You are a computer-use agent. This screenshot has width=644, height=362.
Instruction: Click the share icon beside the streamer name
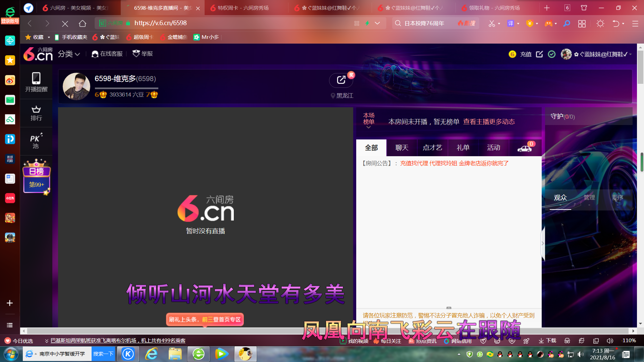(x=341, y=80)
